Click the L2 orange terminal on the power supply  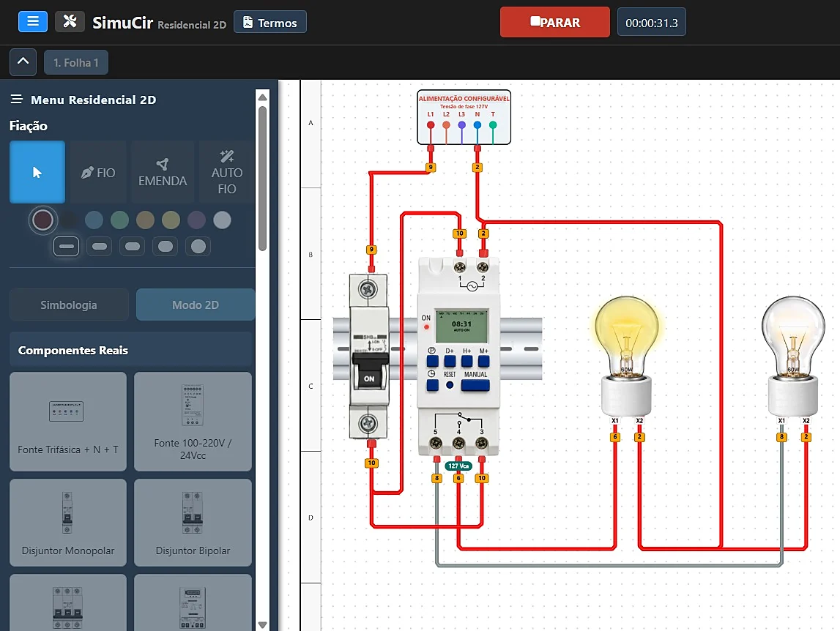pyautogui.click(x=446, y=125)
